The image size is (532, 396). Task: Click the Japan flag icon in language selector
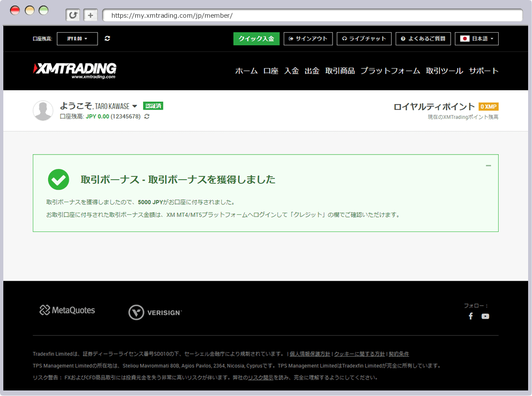[x=465, y=39]
